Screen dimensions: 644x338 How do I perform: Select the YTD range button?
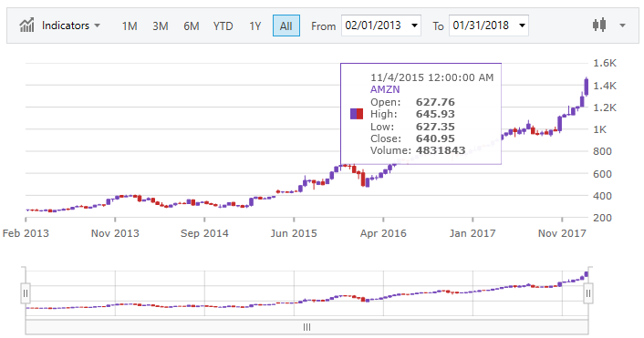tap(223, 26)
